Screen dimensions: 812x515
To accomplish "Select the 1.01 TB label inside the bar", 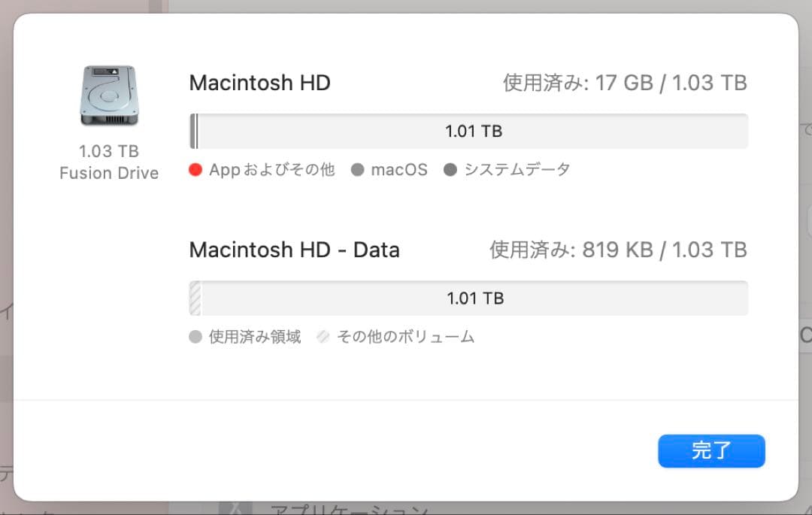I will pyautogui.click(x=474, y=130).
